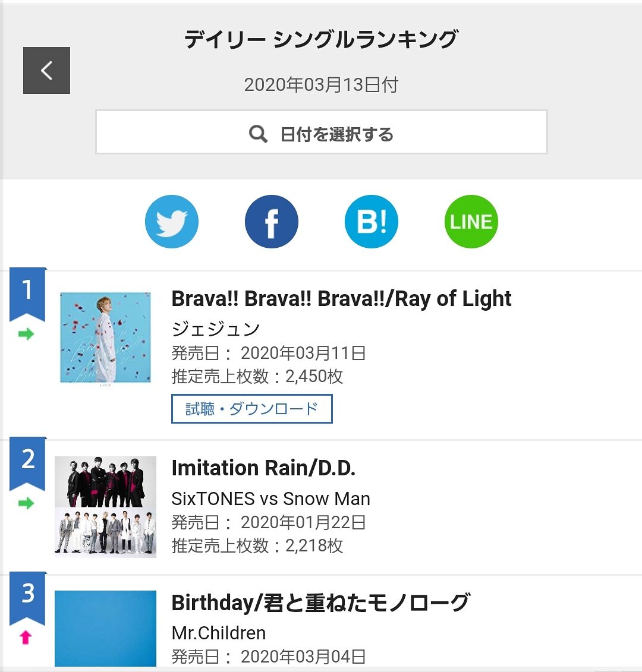642x672 pixels.
Task: Click artist name Mr.Children
Action: pos(219,633)
